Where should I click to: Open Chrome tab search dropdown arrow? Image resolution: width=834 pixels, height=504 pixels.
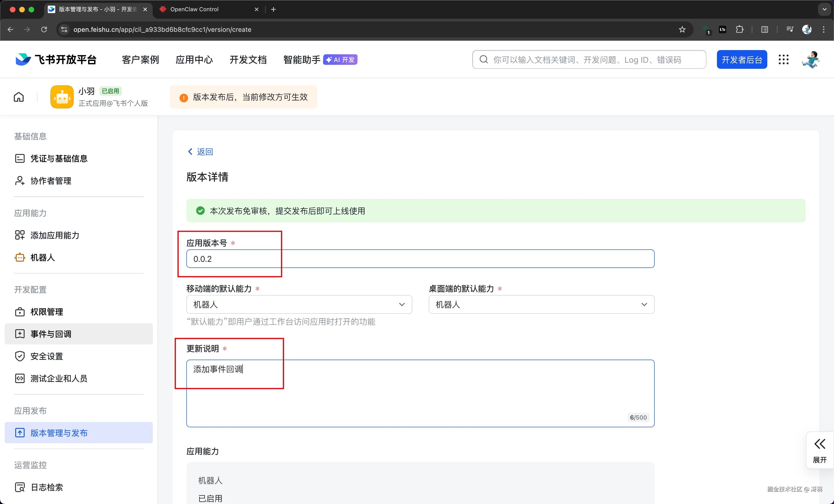[824, 9]
